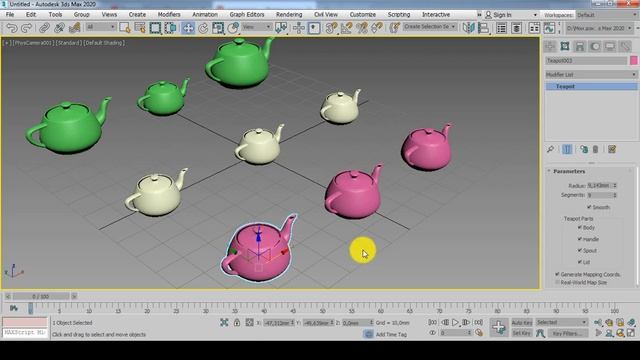
Task: Toggle Window/Crossing selection mode
Action: point(171,28)
